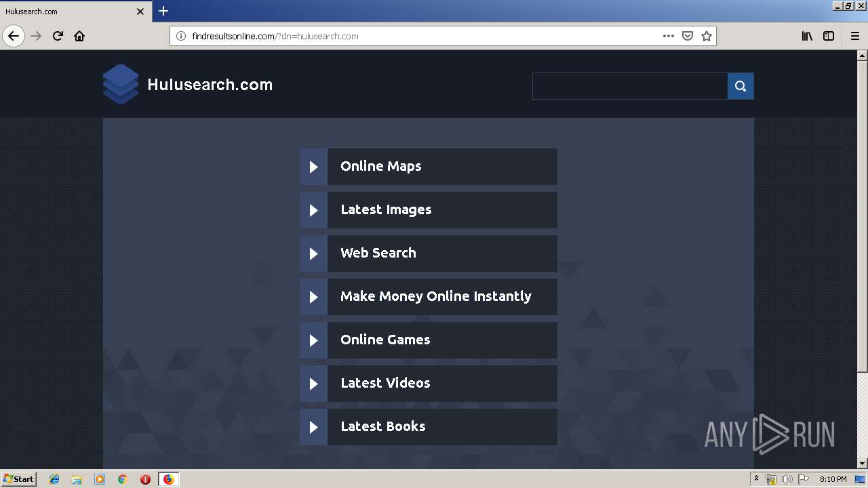Open Make Money Online Instantly link

click(442, 297)
